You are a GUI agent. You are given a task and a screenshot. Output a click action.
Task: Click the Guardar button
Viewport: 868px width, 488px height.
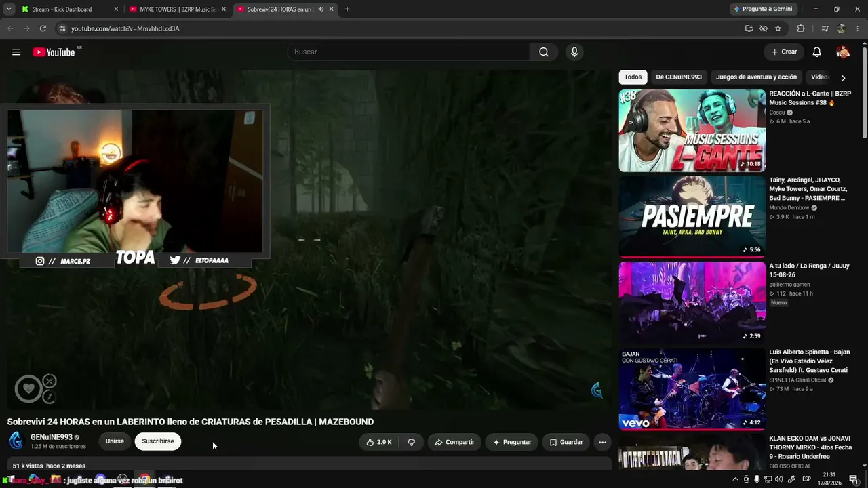pos(566,442)
